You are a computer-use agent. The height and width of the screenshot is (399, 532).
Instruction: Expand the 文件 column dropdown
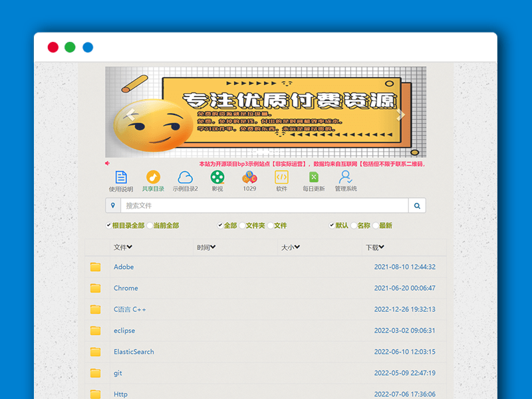[x=123, y=247]
